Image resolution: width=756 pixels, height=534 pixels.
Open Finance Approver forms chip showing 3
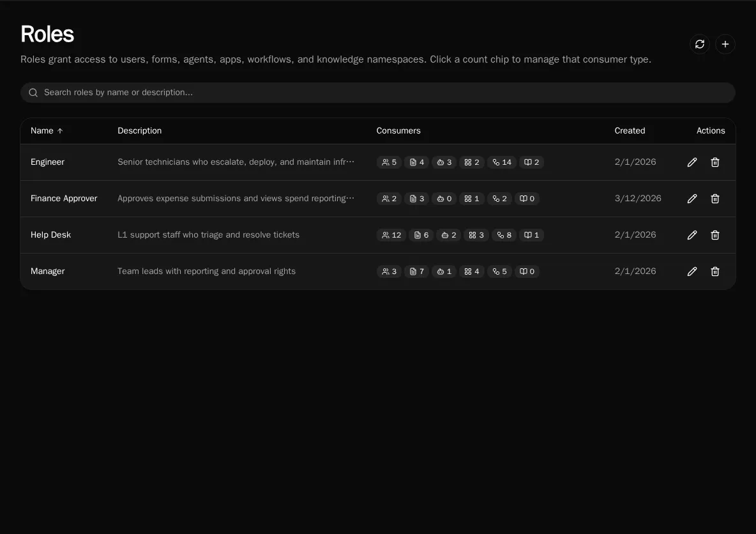coord(416,199)
